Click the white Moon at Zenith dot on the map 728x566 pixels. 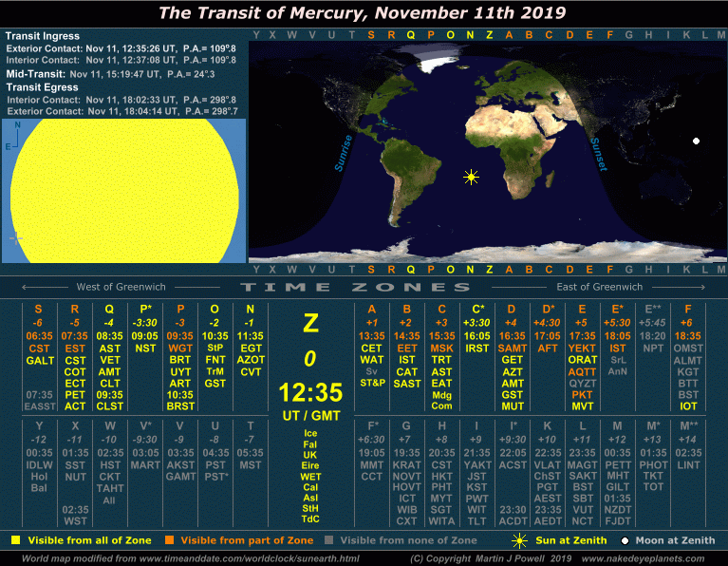click(x=696, y=141)
